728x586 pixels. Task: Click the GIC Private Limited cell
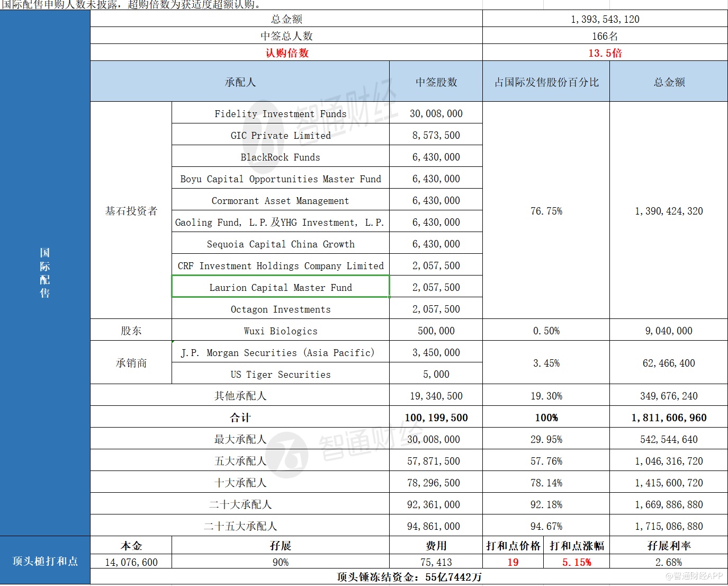pyautogui.click(x=281, y=135)
